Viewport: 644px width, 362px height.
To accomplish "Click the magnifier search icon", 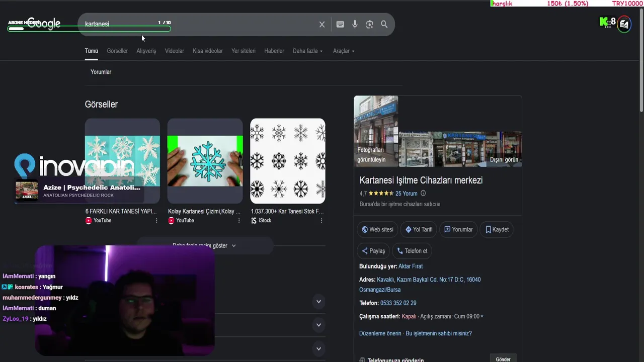I will click(x=384, y=24).
